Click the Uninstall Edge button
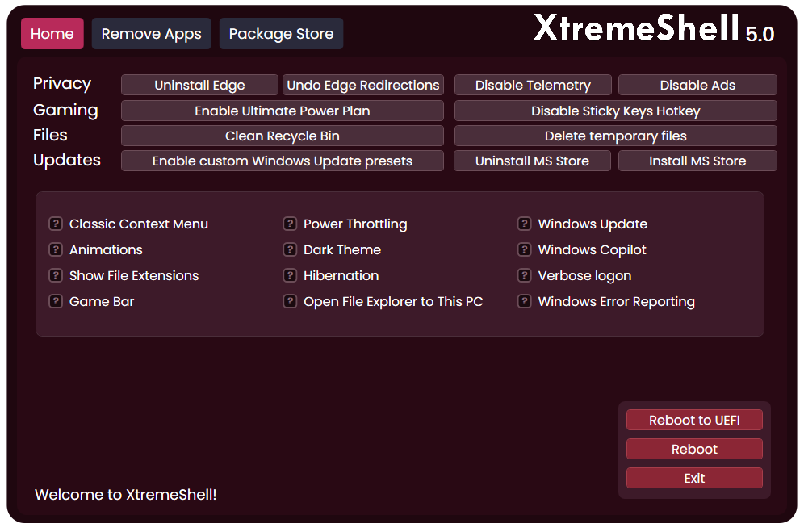This screenshot has width=804, height=532. [x=199, y=85]
